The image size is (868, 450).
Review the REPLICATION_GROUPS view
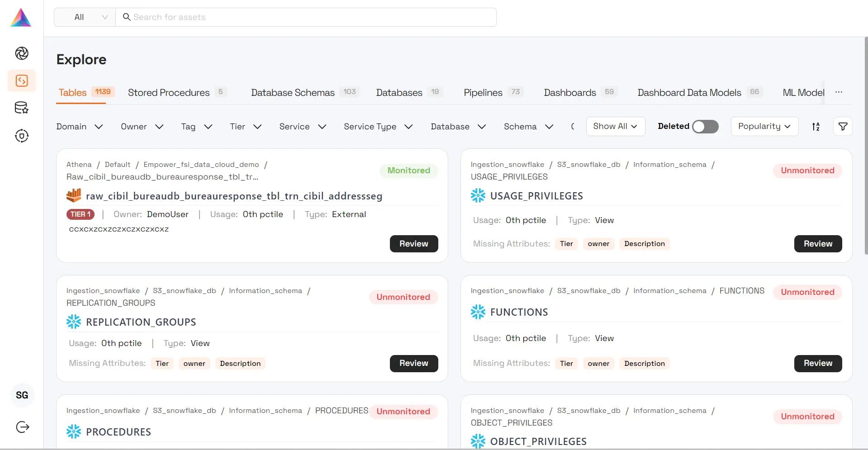click(413, 363)
